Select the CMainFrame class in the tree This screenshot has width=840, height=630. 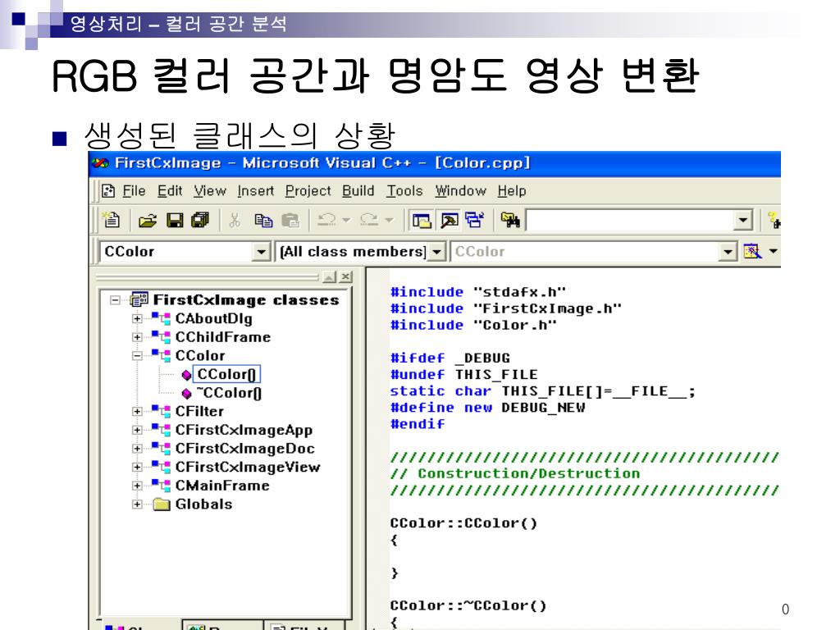pyautogui.click(x=222, y=486)
